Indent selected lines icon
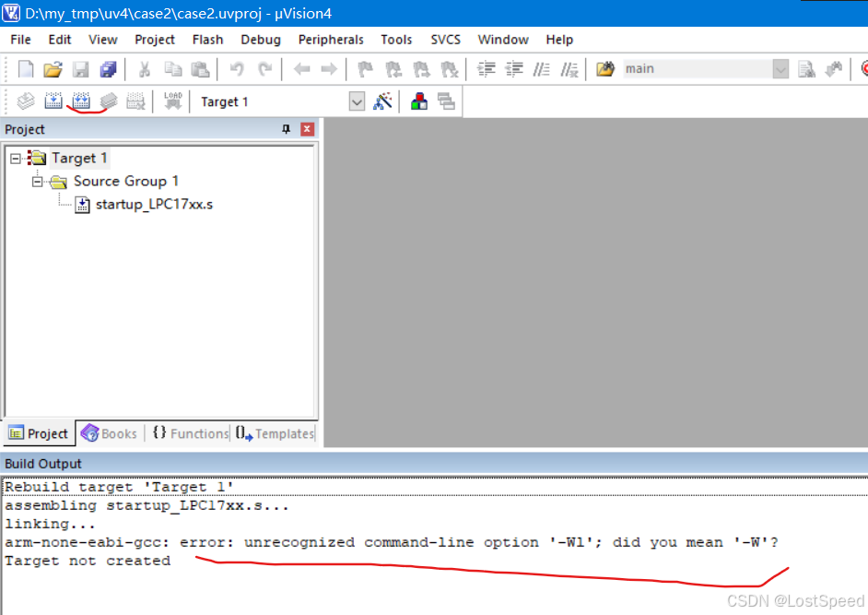Screen dimensions: 868x615 click(487, 69)
